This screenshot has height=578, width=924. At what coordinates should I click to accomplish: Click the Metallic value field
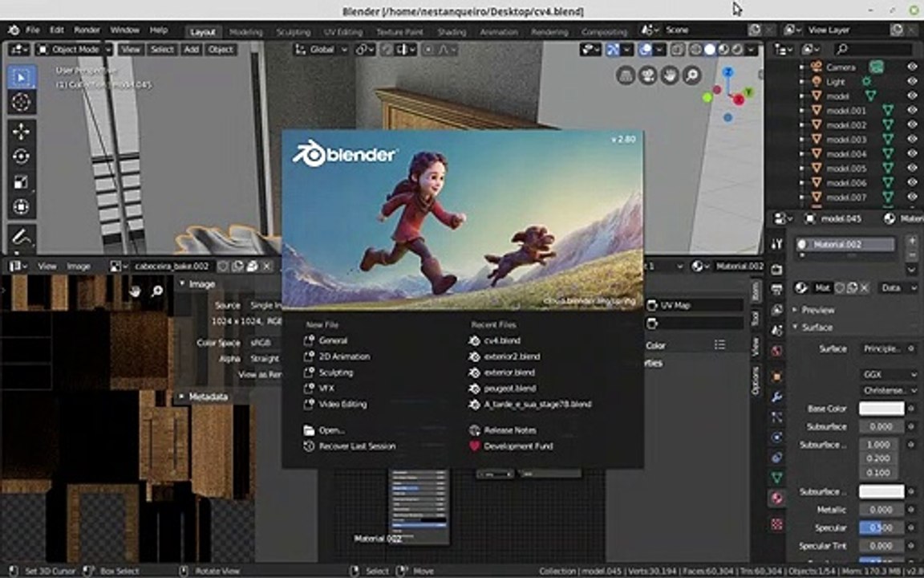[881, 510]
